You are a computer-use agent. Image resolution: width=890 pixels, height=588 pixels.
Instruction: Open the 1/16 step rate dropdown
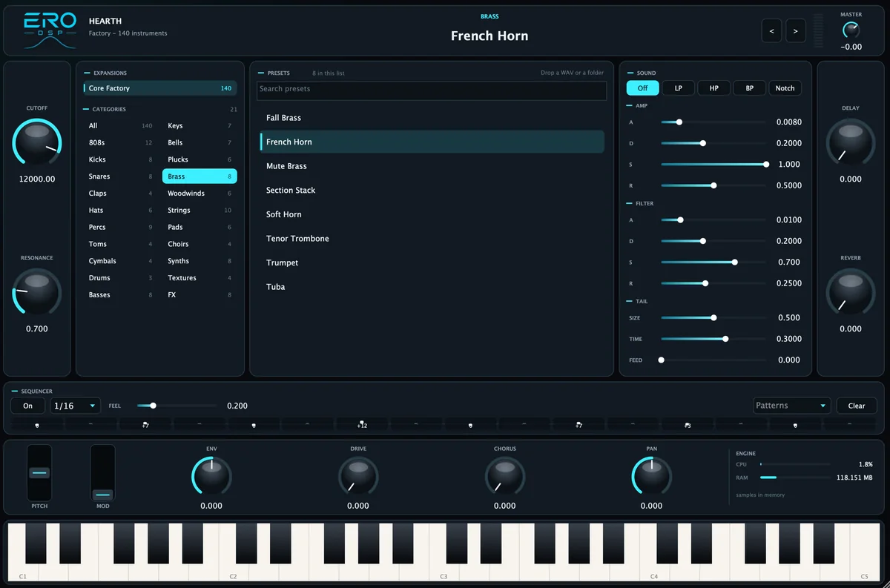coord(76,406)
